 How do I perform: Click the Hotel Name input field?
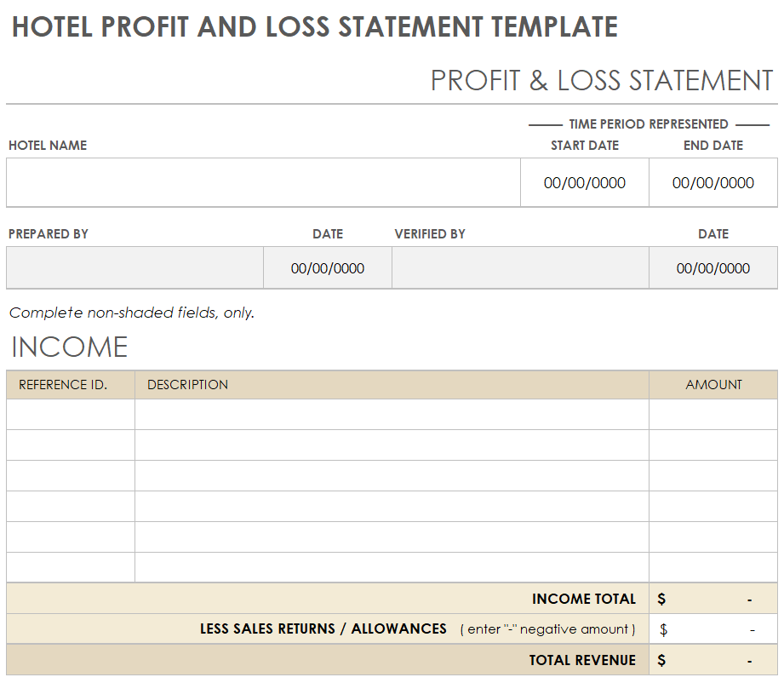[263, 182]
